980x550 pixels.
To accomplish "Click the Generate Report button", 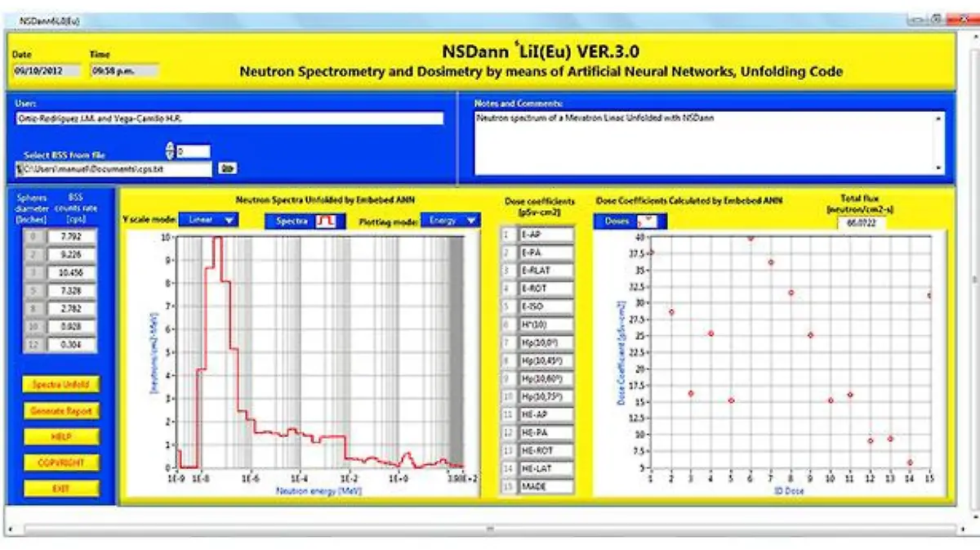I will tap(61, 411).
